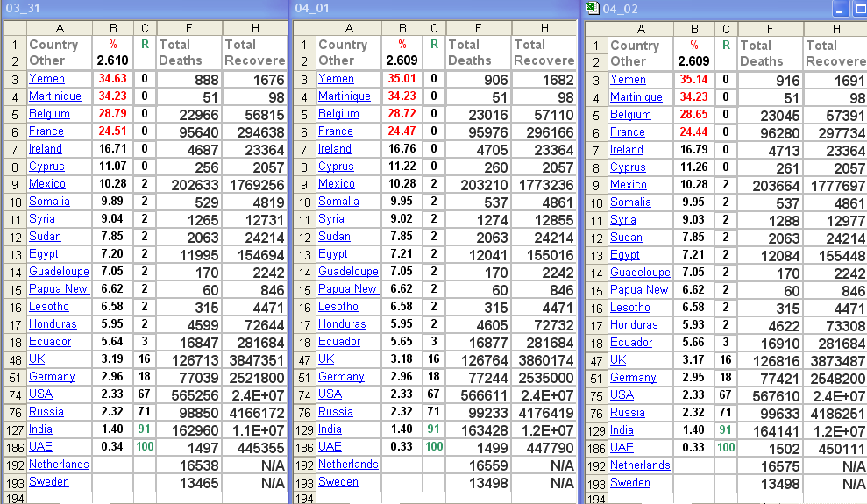Click the Germany link in 04_02 window
867x504 pixels.
click(x=633, y=377)
